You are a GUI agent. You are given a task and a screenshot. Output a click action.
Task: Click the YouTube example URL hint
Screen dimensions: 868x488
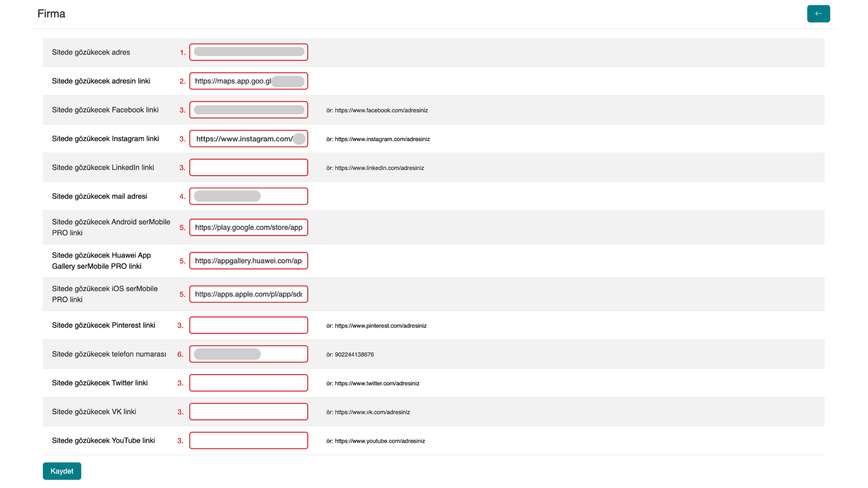pyautogui.click(x=376, y=441)
